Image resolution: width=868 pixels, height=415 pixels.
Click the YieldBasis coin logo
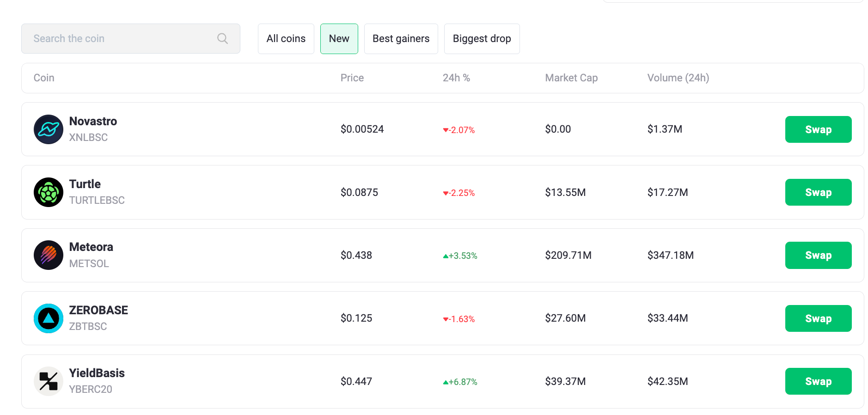click(x=48, y=381)
